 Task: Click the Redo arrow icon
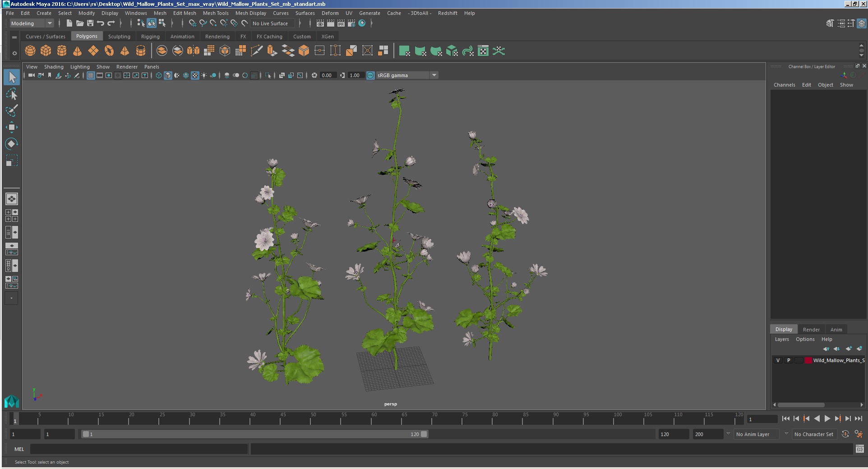pos(111,23)
